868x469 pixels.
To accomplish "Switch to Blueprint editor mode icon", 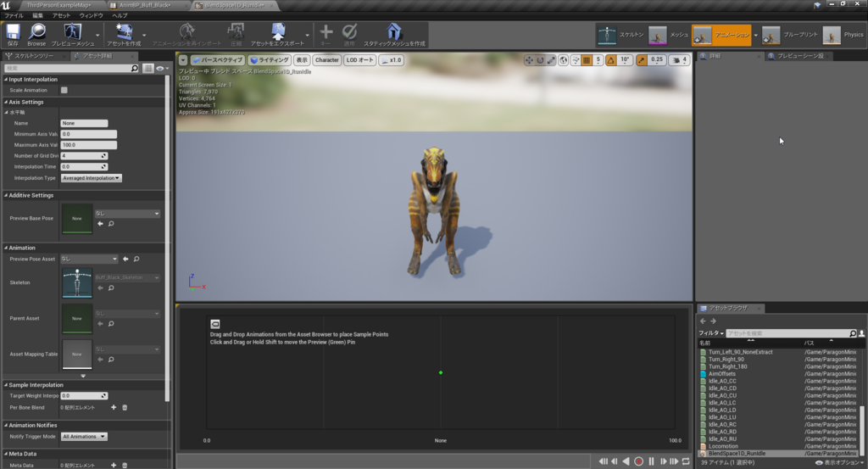I will [771, 35].
